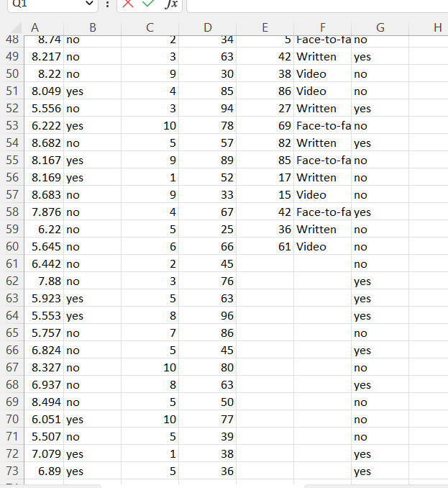
Task: Click cell containing 5.507
Action: [44, 436]
